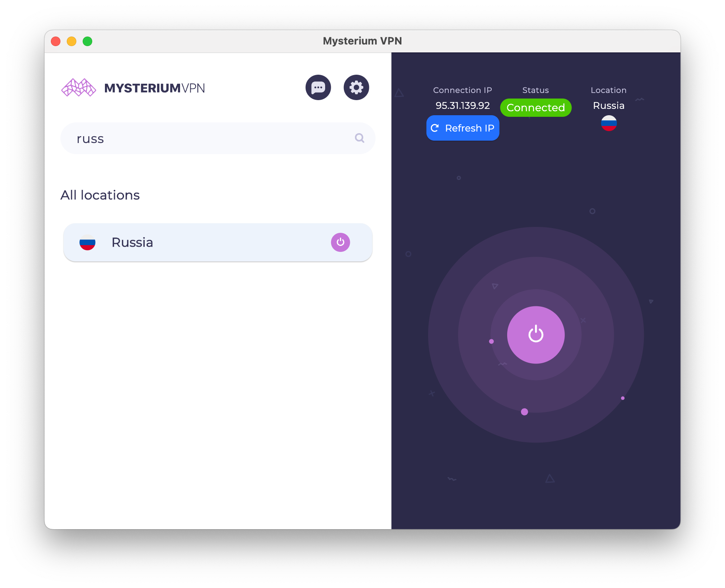The height and width of the screenshot is (588, 725).
Task: Click the 'Mysterium VPN' window title
Action: point(362,41)
